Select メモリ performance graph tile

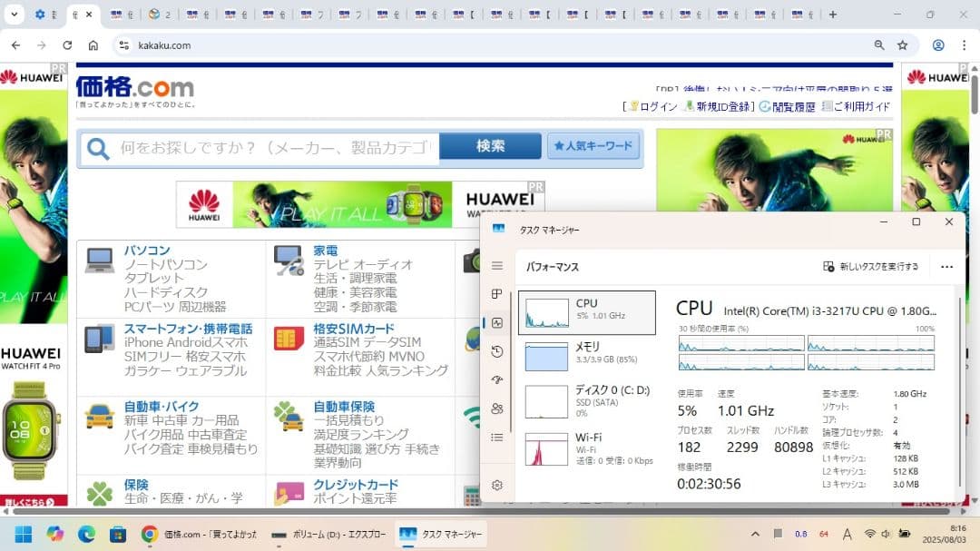click(587, 355)
